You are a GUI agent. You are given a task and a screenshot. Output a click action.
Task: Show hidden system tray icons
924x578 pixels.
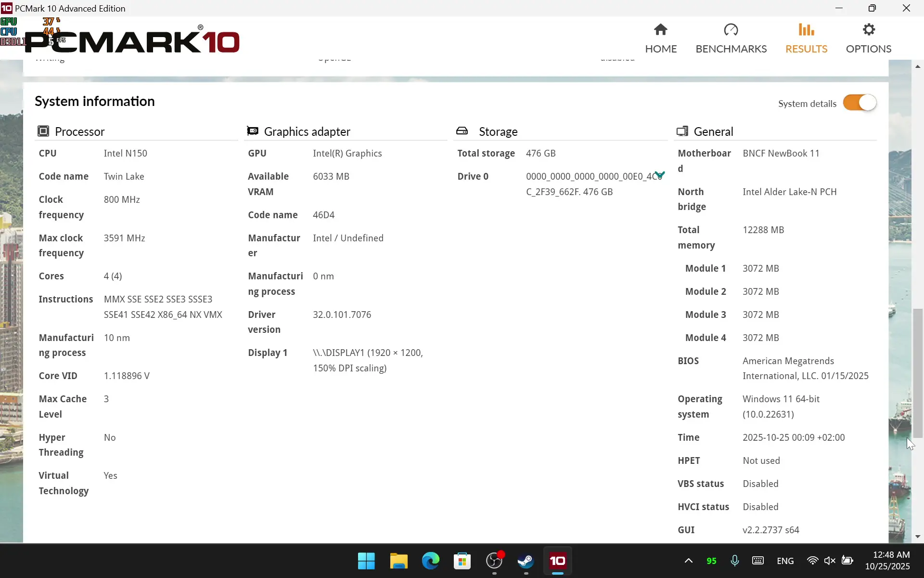689,561
